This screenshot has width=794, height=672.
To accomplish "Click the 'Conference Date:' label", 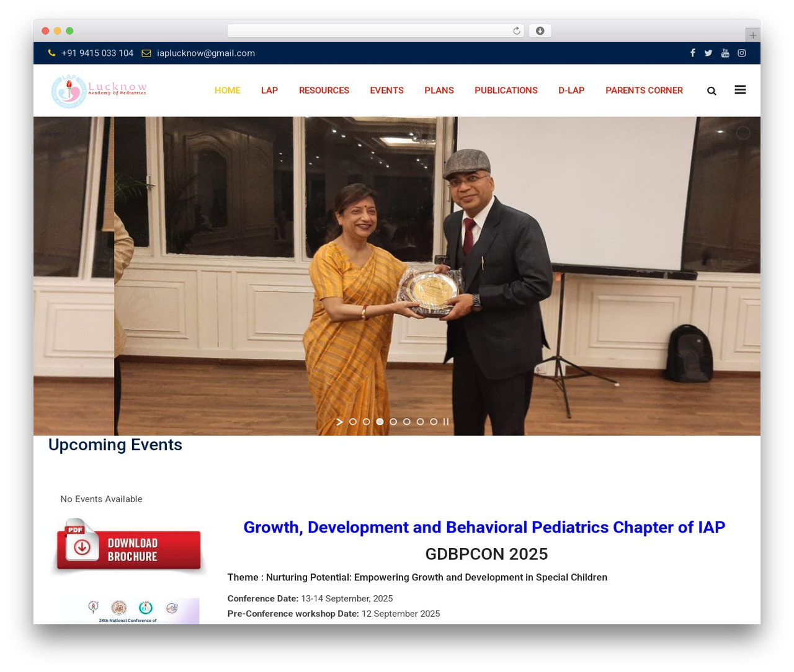I will coord(263,599).
